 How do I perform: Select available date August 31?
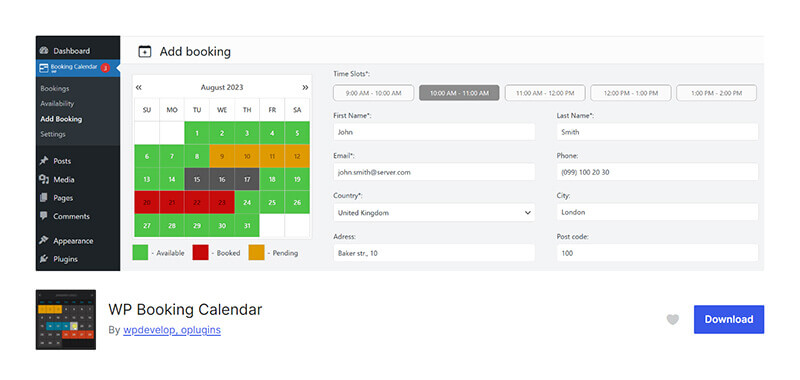[x=247, y=225]
